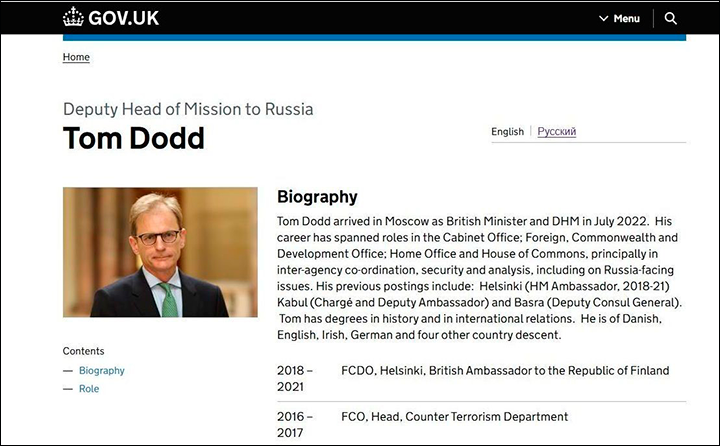The height and width of the screenshot is (446, 720).
Task: Click Tom Dodd's portrait photo
Action: pyautogui.click(x=160, y=252)
